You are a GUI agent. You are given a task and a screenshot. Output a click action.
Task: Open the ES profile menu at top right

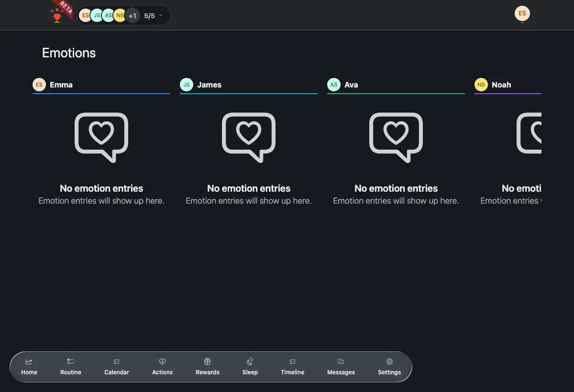tap(522, 13)
